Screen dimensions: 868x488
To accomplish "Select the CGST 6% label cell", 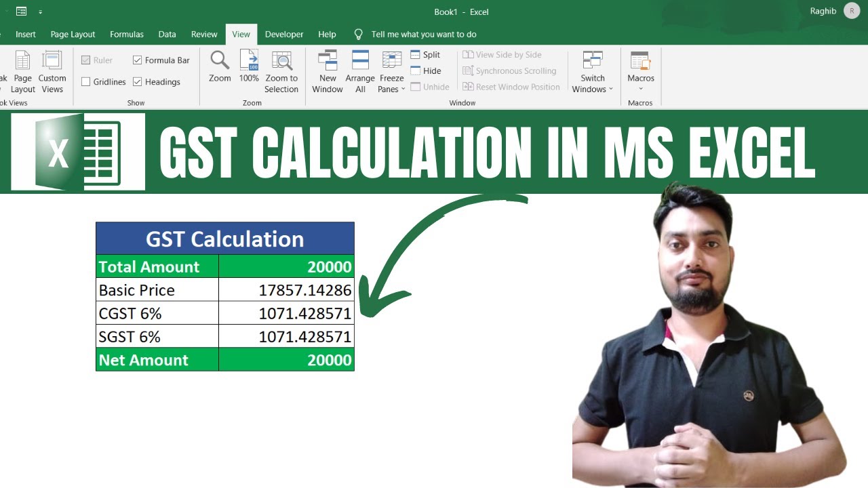I will click(157, 313).
